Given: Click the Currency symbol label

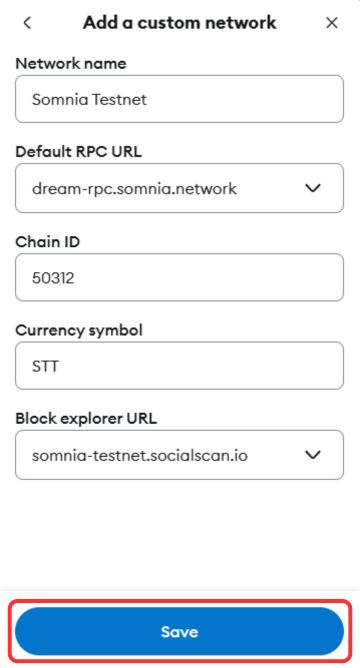Looking at the screenshot, I should point(79,330).
